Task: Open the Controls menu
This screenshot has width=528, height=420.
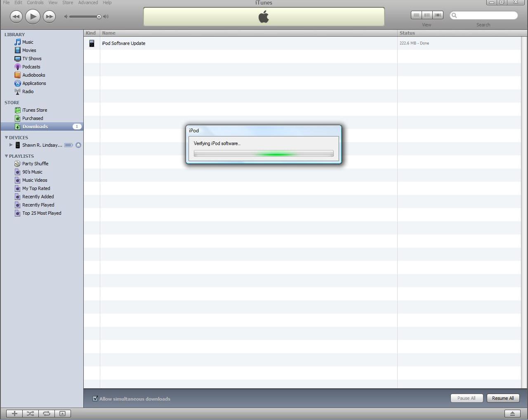Action: (x=35, y=2)
